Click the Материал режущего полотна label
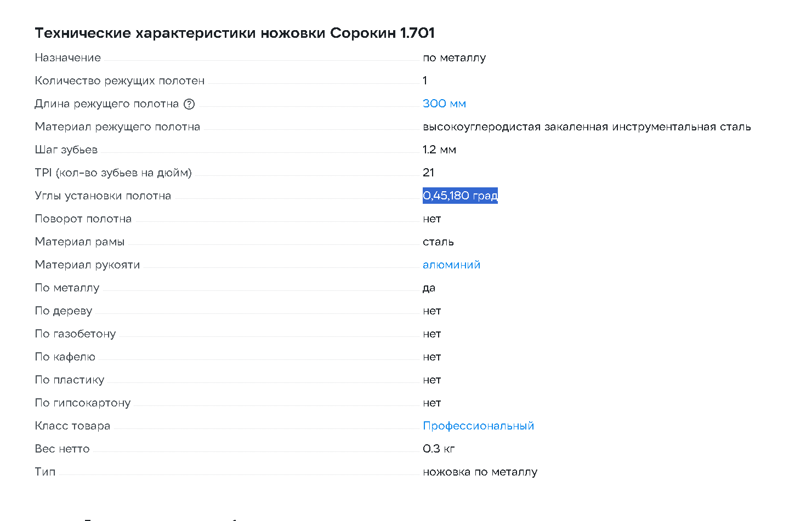Screen dimensions: 812x521 point(117,127)
